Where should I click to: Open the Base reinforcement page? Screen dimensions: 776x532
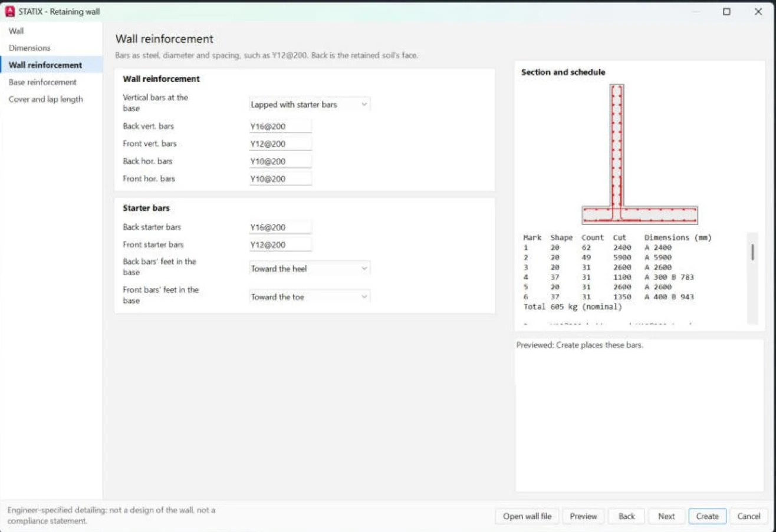click(x=51, y=82)
